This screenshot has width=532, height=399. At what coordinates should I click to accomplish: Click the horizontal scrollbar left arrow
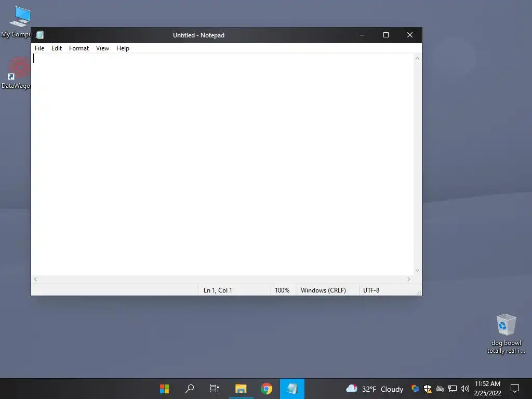click(36, 279)
